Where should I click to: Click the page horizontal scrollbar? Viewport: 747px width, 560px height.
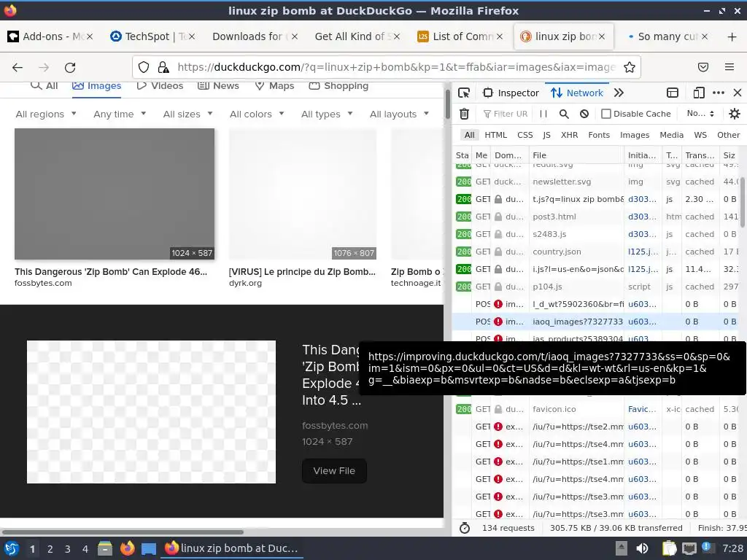coord(123,532)
